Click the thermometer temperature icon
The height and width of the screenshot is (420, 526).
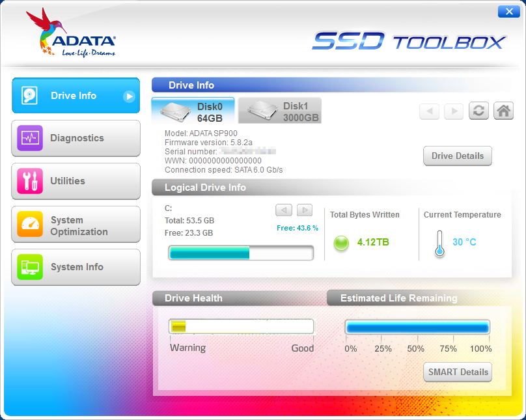440,244
